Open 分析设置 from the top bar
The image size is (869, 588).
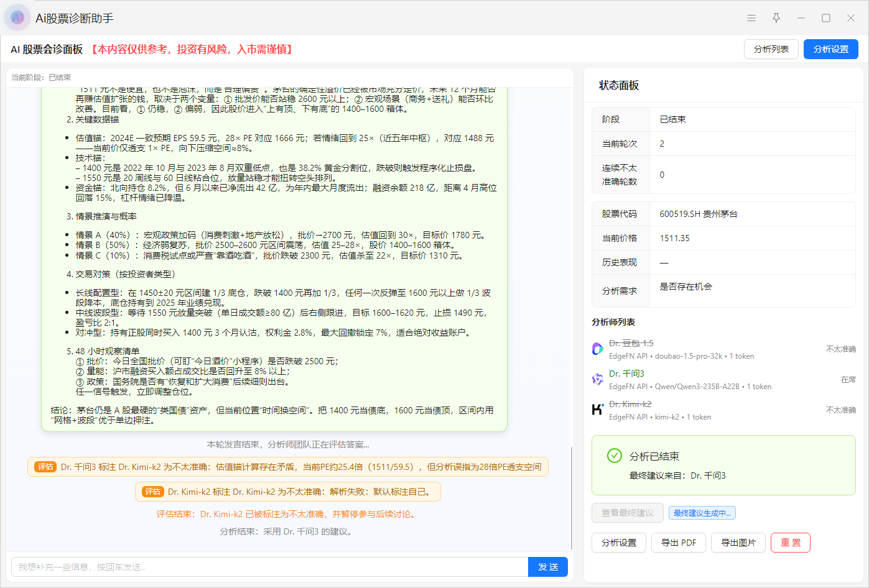click(830, 49)
